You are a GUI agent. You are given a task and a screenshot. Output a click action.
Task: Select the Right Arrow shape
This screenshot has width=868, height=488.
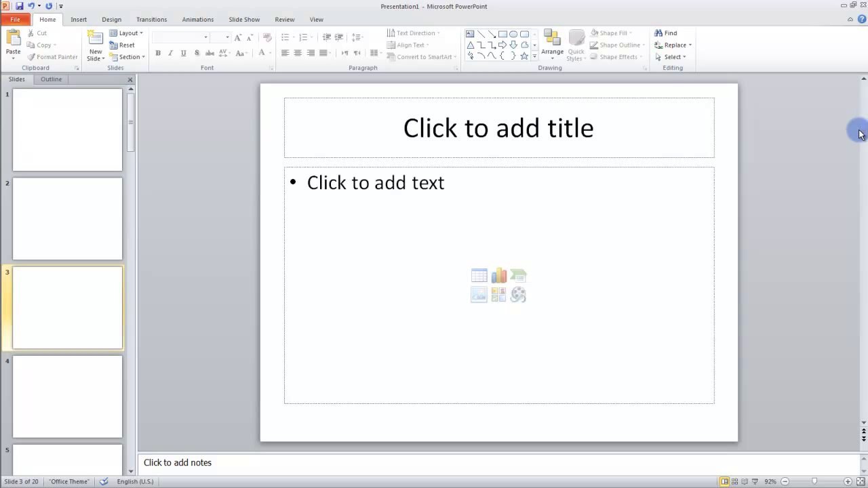tap(502, 45)
